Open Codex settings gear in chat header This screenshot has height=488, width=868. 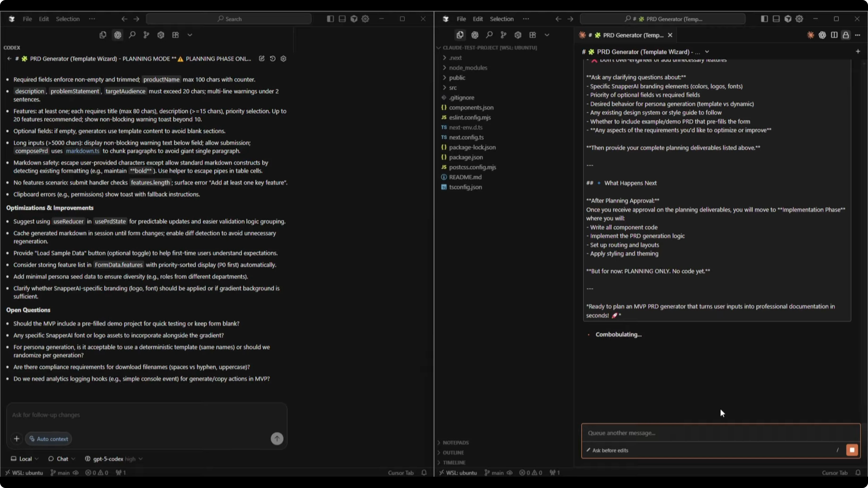pyautogui.click(x=283, y=59)
